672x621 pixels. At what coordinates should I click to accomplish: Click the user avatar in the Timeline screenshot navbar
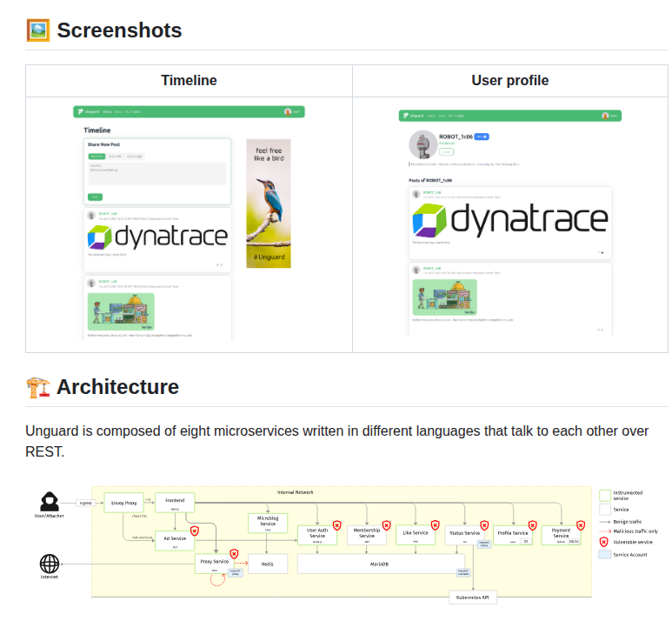tap(288, 111)
